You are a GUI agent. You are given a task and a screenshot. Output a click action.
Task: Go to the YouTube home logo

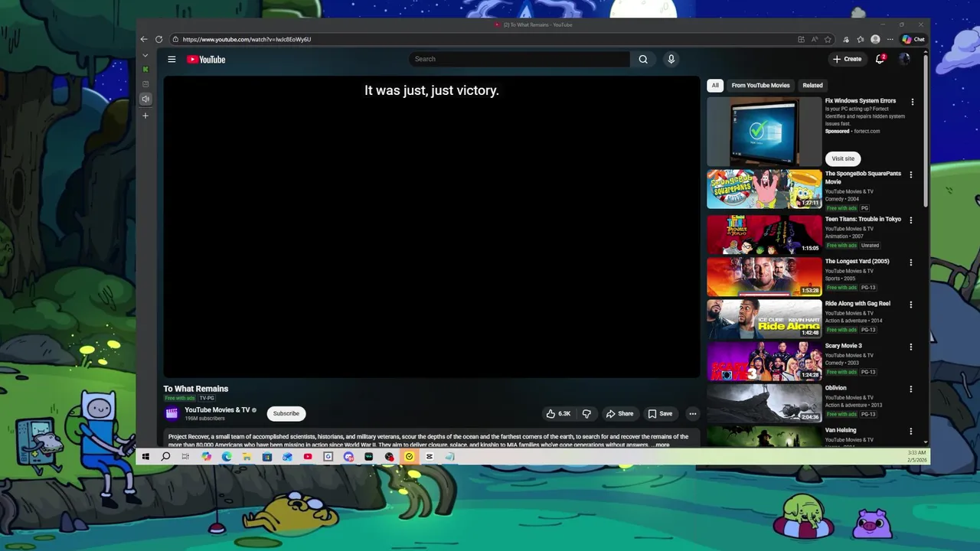pyautogui.click(x=206, y=59)
